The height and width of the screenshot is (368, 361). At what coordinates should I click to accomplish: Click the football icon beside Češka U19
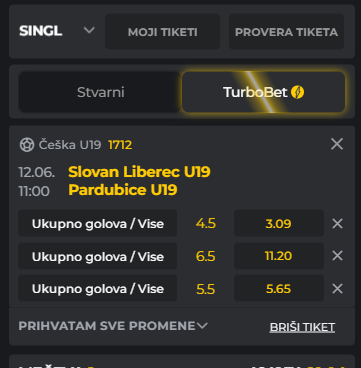pyautogui.click(x=27, y=145)
